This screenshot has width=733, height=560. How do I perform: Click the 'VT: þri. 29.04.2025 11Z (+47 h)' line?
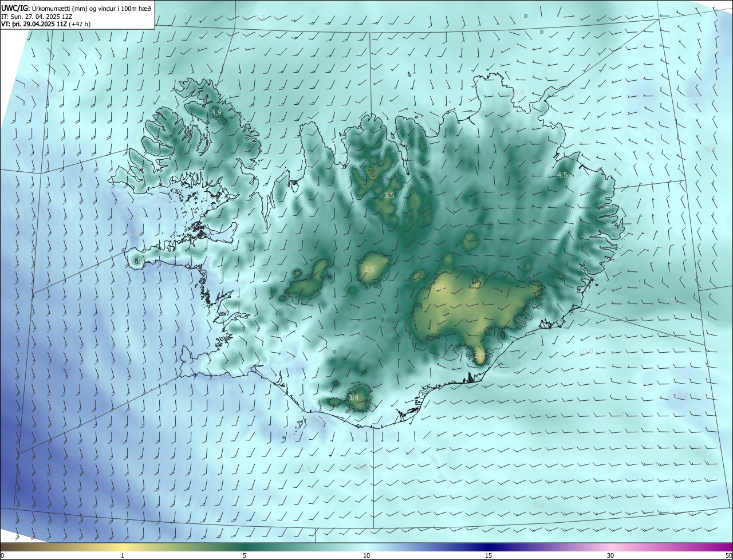click(46, 24)
